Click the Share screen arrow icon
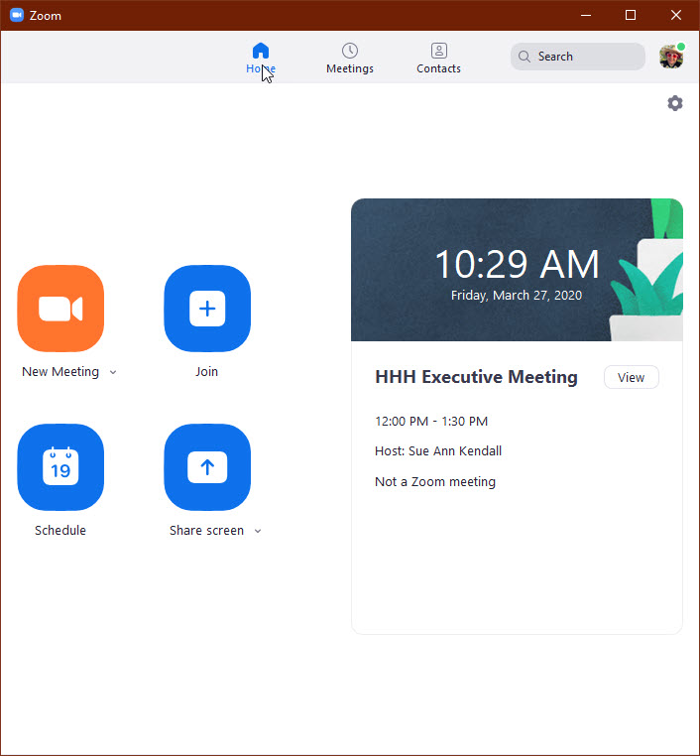The height and width of the screenshot is (756, 700). pos(207,467)
